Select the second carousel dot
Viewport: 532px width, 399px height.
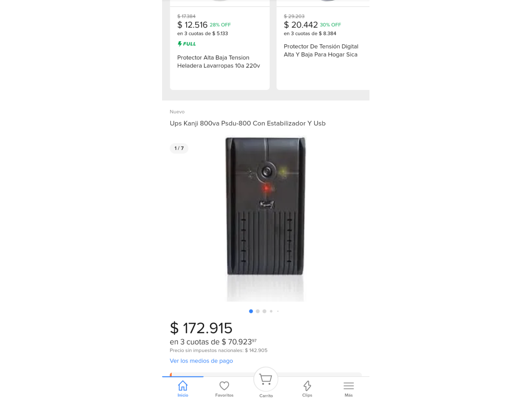258,311
